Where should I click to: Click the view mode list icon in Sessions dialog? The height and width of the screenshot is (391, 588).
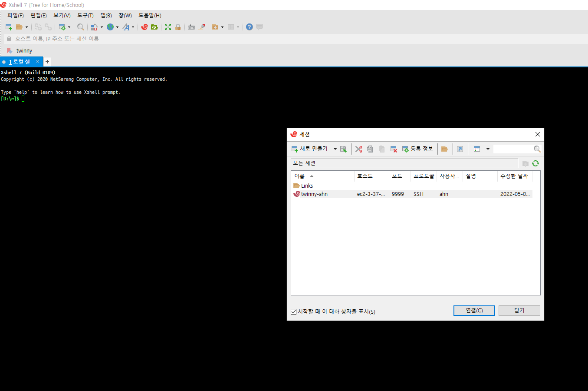pyautogui.click(x=477, y=149)
